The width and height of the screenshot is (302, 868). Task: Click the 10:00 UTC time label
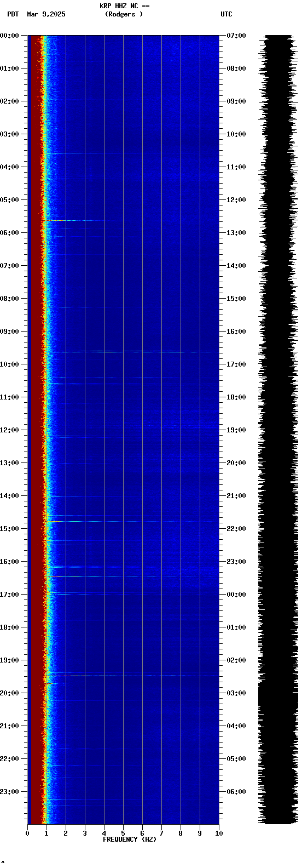[236, 134]
